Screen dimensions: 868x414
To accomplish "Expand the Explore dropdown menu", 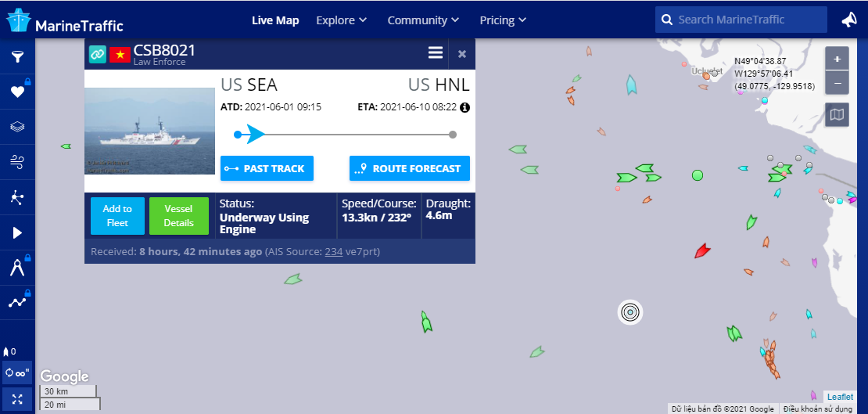I will click(x=342, y=20).
